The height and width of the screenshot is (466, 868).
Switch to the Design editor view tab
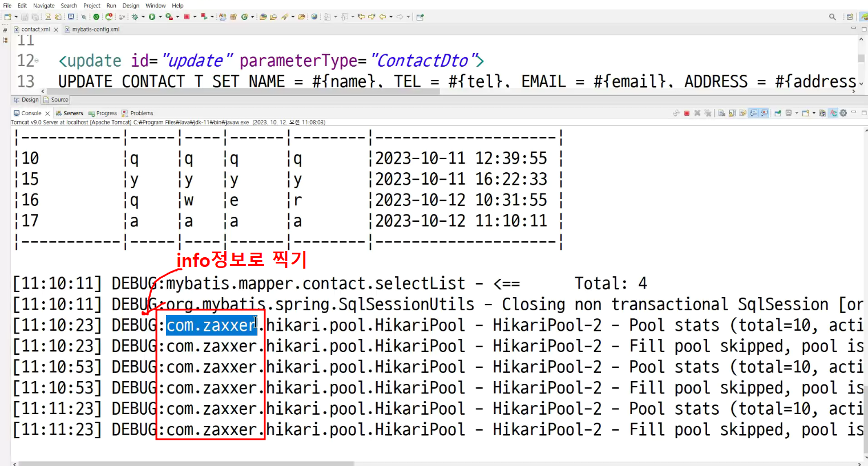pyautogui.click(x=26, y=100)
